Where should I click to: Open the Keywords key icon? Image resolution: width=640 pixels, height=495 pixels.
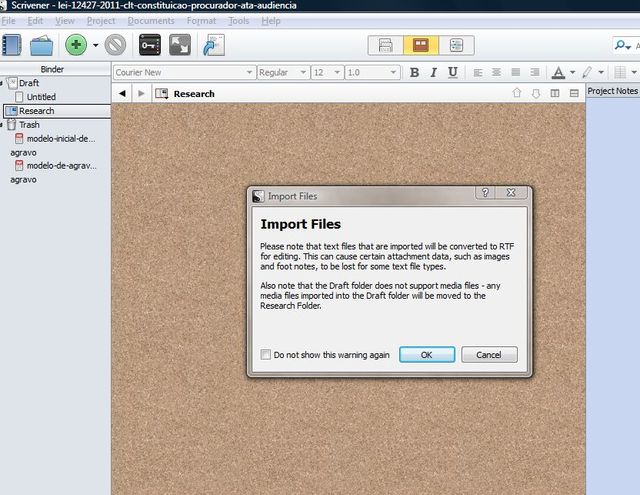[x=150, y=45]
